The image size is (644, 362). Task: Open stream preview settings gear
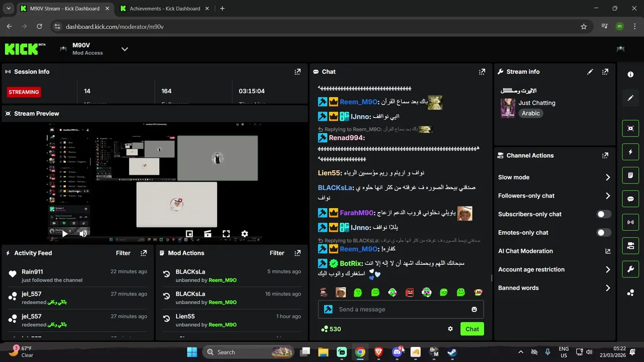point(245,234)
